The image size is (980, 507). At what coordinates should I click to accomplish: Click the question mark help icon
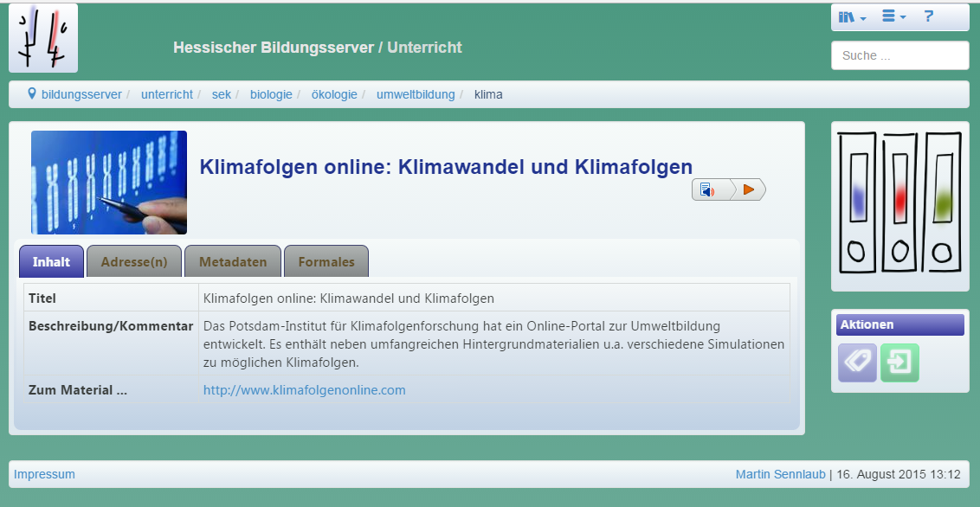tap(929, 16)
